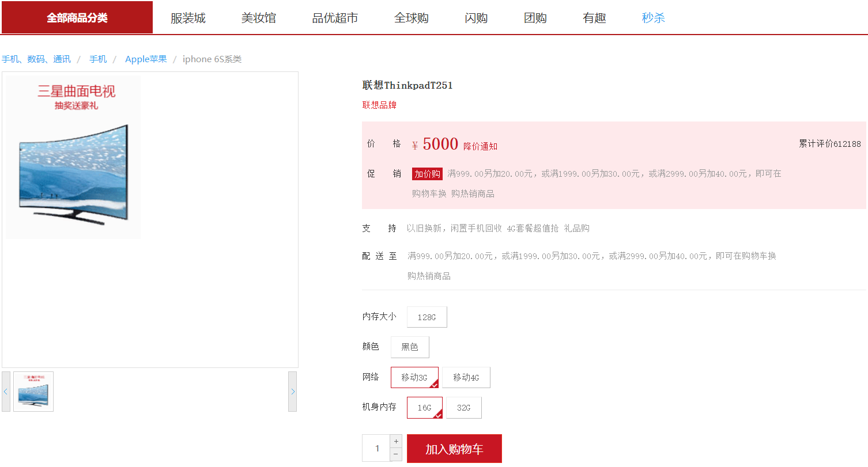Choose the 黑色 color option
The image size is (868, 467).
[410, 347]
